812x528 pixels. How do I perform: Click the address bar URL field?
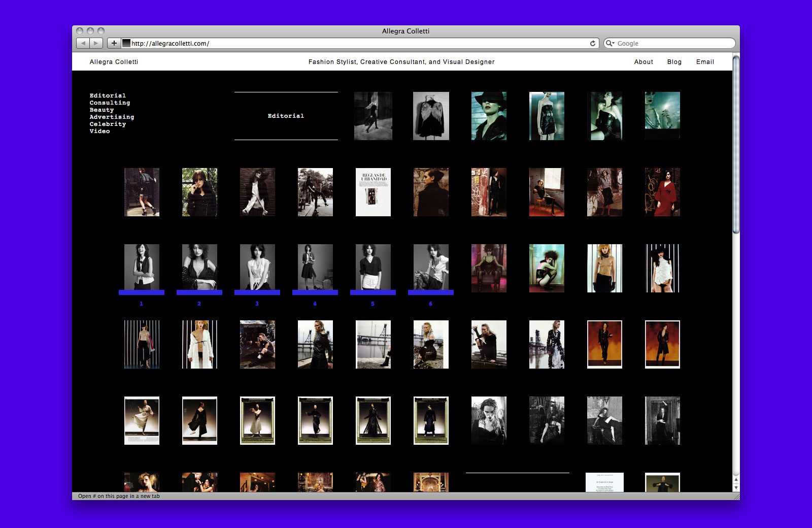coord(355,43)
